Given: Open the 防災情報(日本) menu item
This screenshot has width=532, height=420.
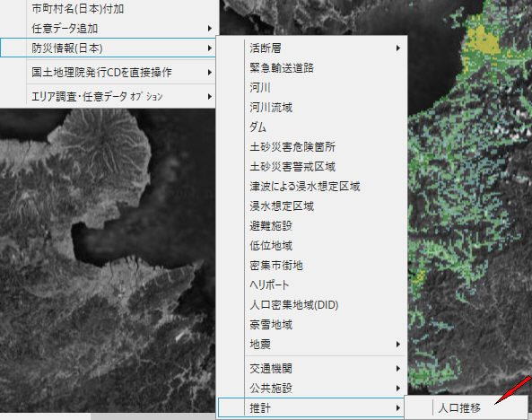Looking at the screenshot, I should coord(108,48).
